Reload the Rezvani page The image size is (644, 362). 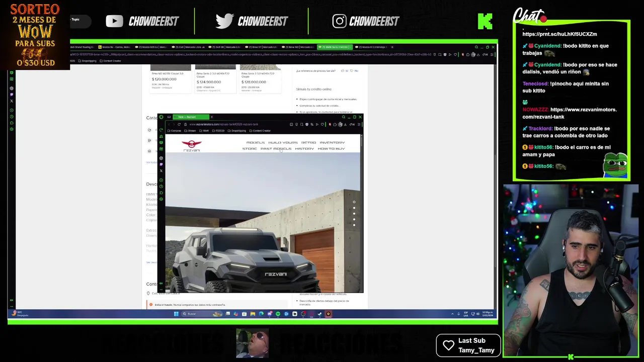pyautogui.click(x=179, y=124)
